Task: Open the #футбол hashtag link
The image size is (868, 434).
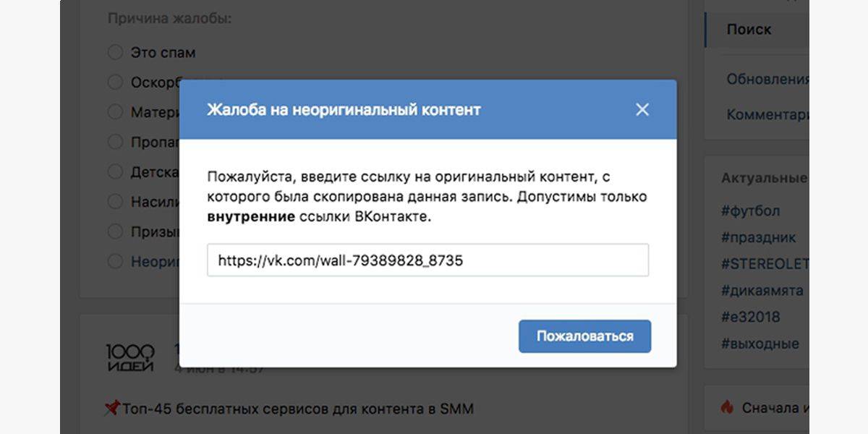Action: point(750,211)
